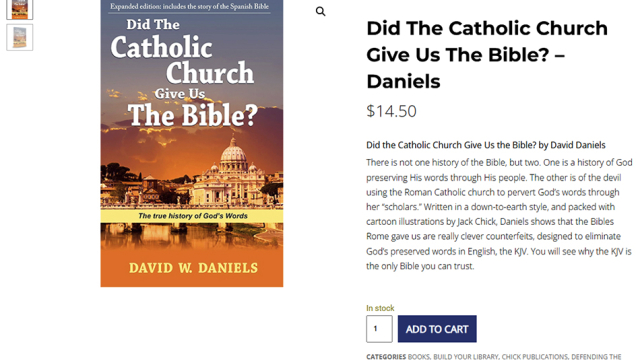Open the BOOKS category link
The width and height of the screenshot is (640, 360).
[419, 356]
